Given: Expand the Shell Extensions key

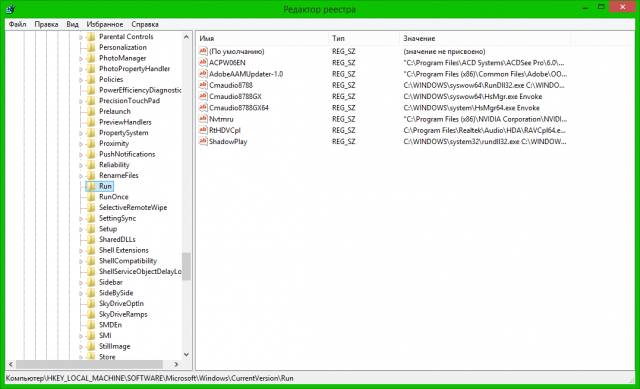Looking at the screenshot, I should click(x=81, y=251).
